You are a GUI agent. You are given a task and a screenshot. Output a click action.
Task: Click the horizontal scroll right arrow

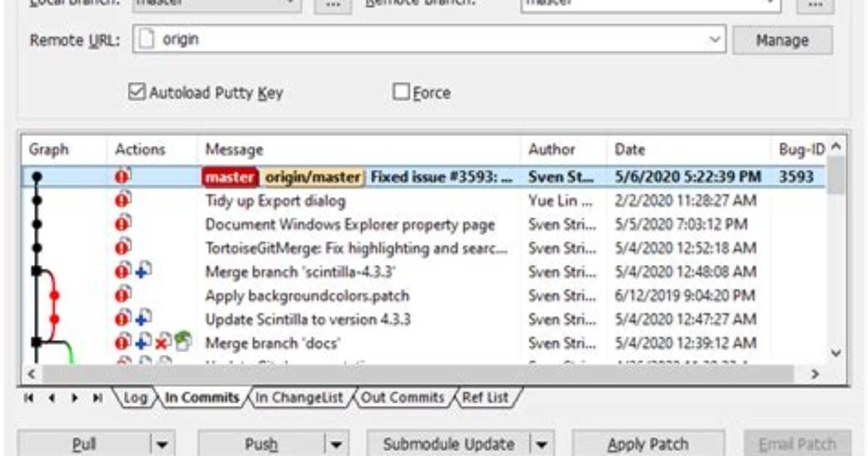pyautogui.click(x=815, y=374)
